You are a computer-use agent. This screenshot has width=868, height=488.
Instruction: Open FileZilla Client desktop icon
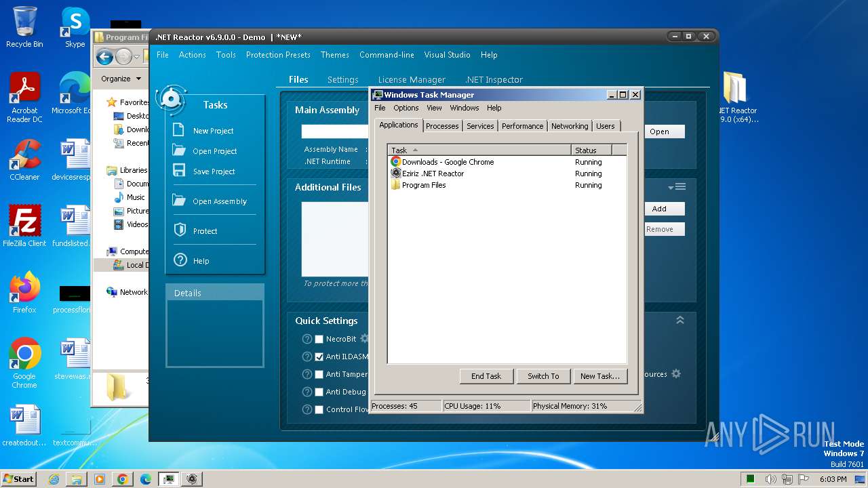(x=24, y=226)
